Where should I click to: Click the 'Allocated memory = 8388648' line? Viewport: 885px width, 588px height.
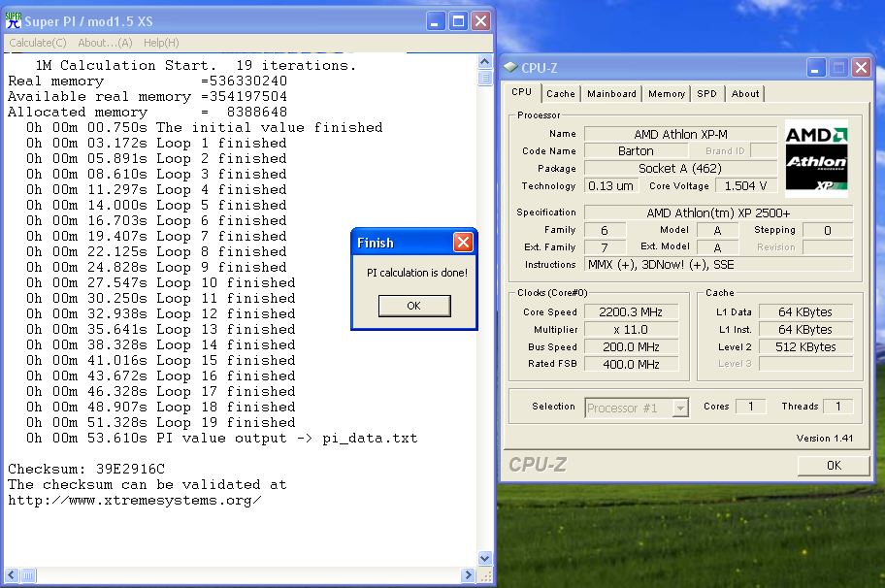147,113
